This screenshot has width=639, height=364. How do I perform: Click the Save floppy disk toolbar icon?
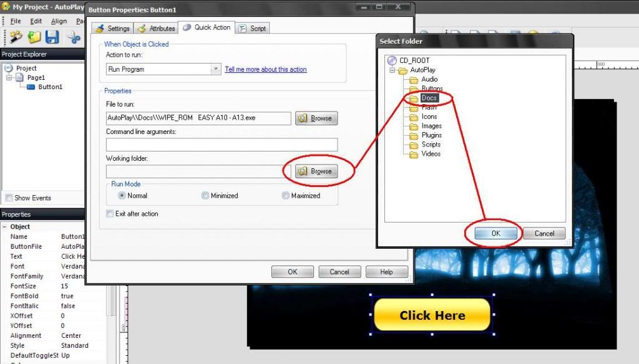click(52, 37)
